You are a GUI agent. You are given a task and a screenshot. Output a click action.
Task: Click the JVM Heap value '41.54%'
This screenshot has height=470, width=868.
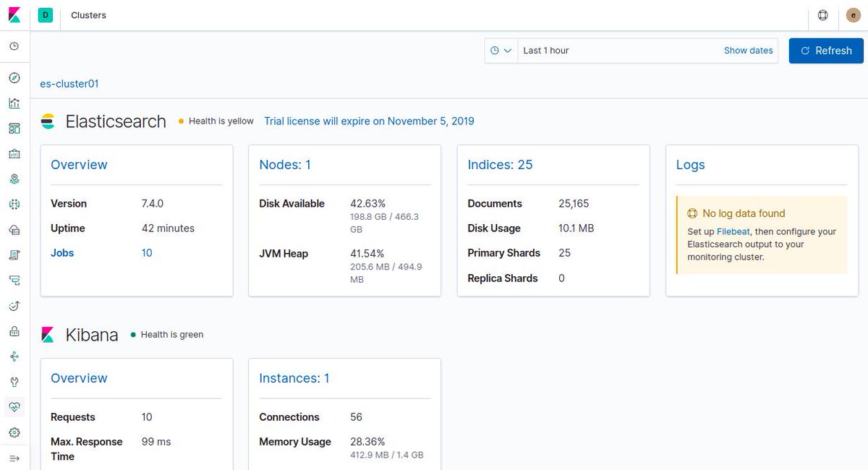(367, 254)
